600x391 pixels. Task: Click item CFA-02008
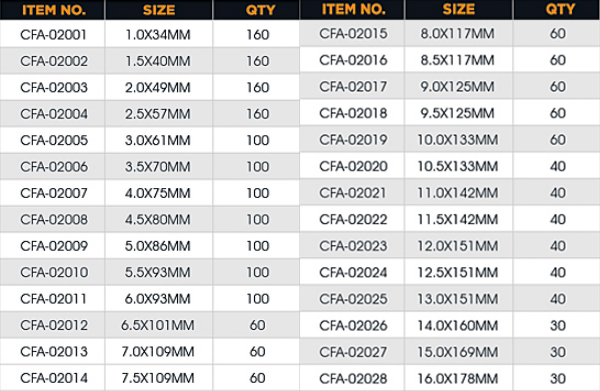tap(54, 220)
